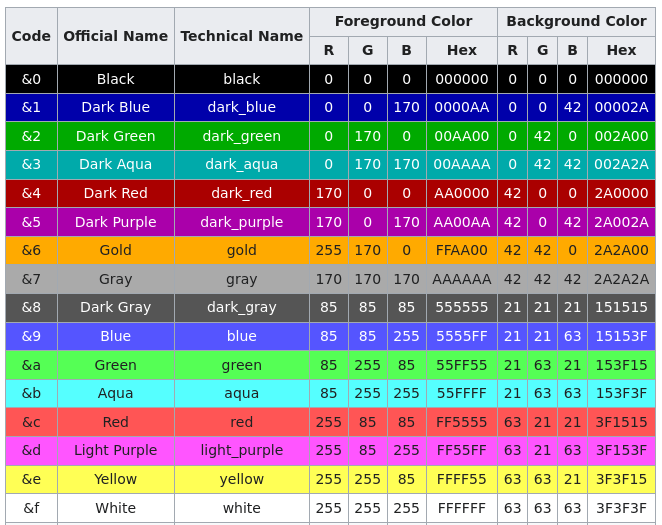Click the FFAA00 hex value
Viewport: 662px width, 525px height.
click(461, 250)
